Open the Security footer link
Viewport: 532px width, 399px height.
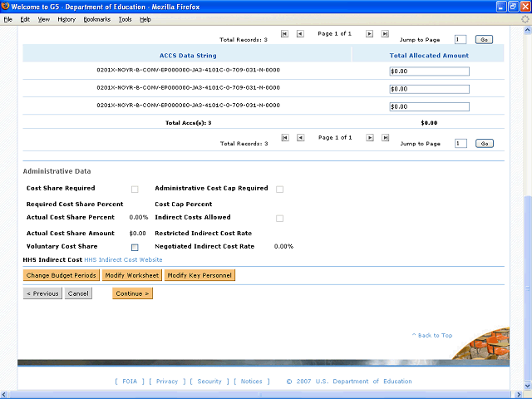(209, 382)
